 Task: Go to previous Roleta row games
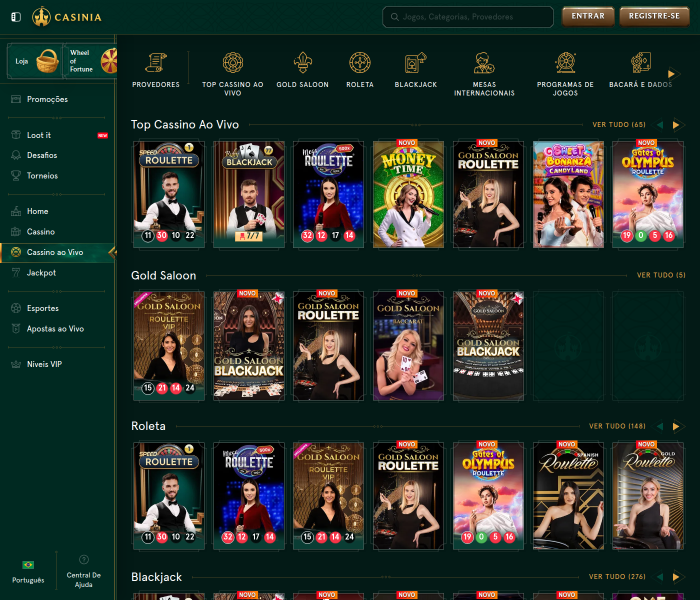pos(660,426)
